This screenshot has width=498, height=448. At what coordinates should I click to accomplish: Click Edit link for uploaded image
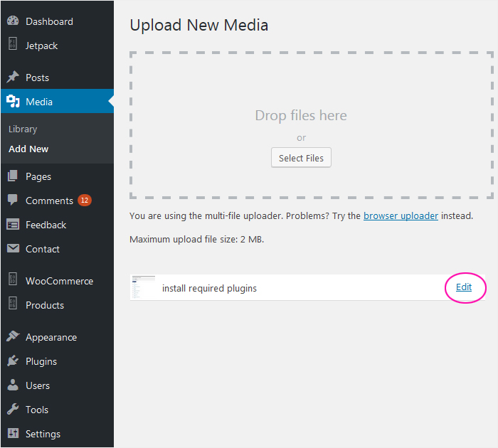pos(464,287)
